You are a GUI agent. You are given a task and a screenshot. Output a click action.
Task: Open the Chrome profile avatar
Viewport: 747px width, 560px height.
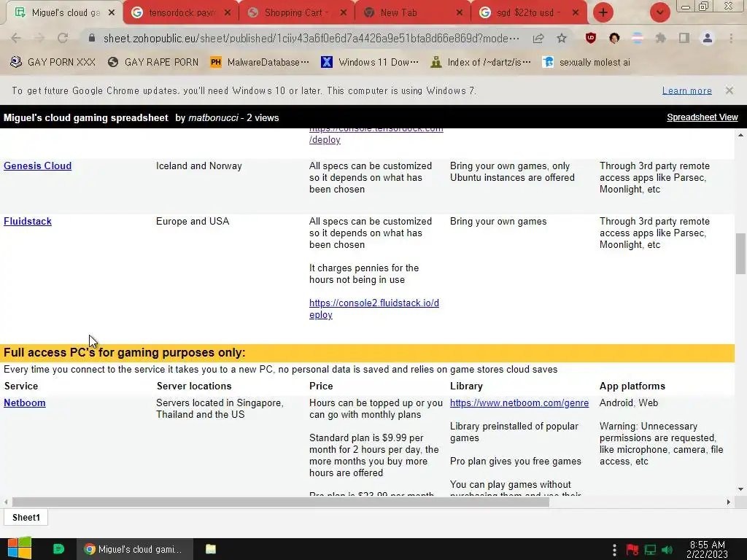tap(708, 38)
